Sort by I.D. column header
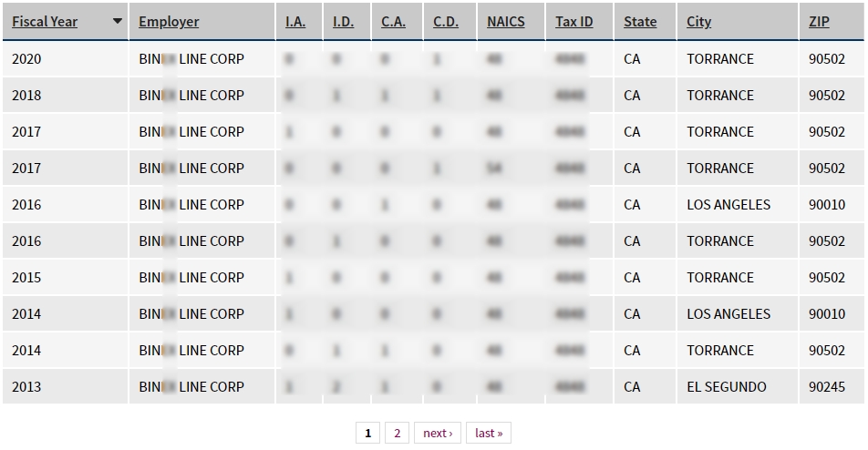The image size is (868, 450). pyautogui.click(x=344, y=22)
